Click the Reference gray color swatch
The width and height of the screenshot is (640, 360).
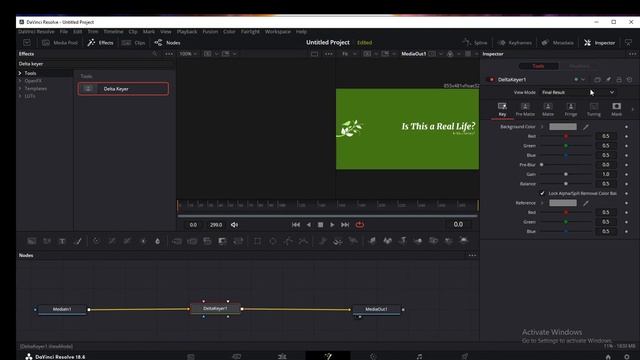point(563,203)
